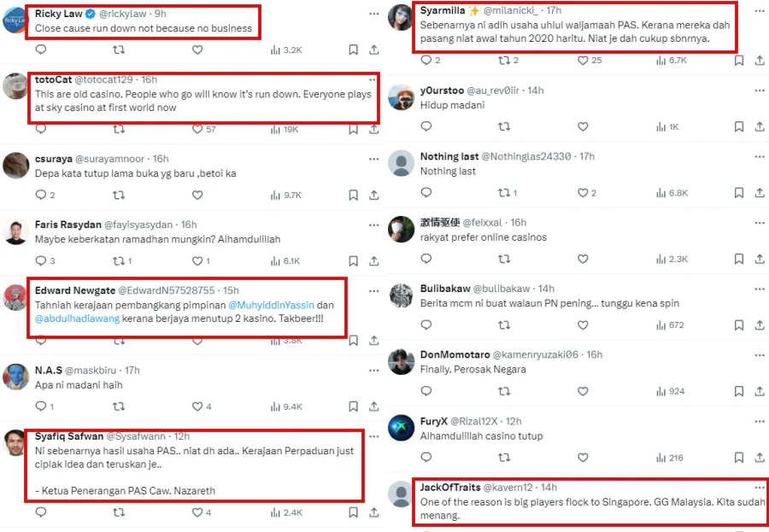Bookmark y0urstoo's Hidup madani tweet

point(737,126)
